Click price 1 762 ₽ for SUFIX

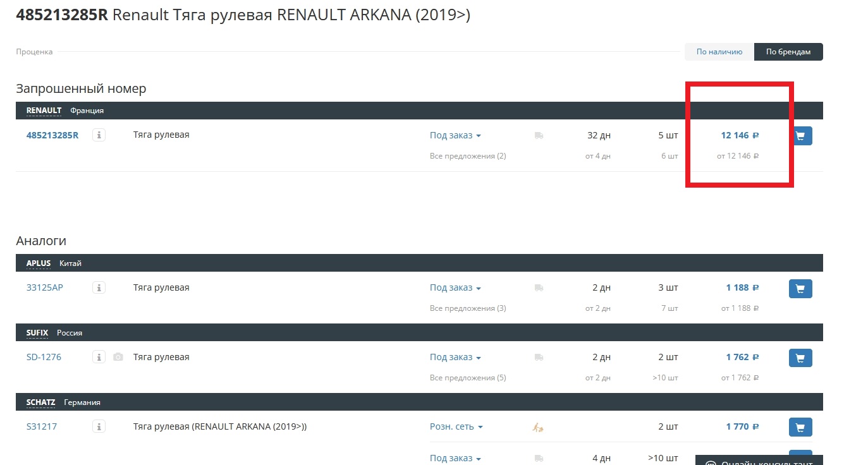pyautogui.click(x=742, y=357)
